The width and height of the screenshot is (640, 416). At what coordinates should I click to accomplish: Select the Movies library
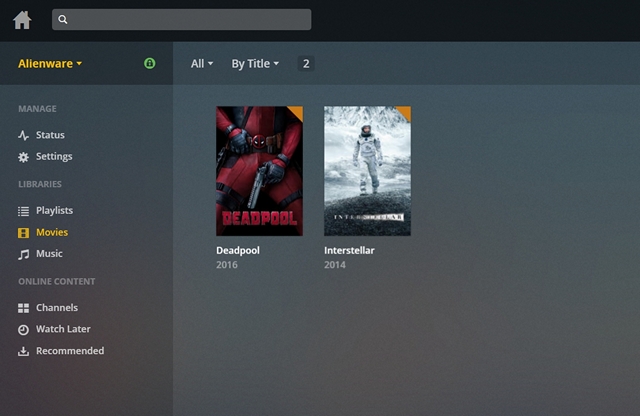pyautogui.click(x=52, y=232)
